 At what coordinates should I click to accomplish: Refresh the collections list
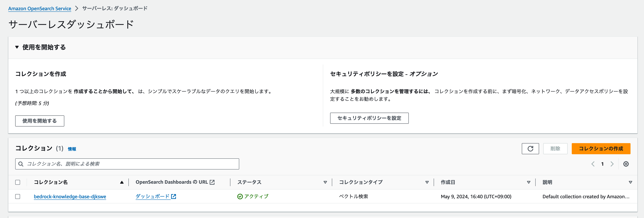coord(530,149)
